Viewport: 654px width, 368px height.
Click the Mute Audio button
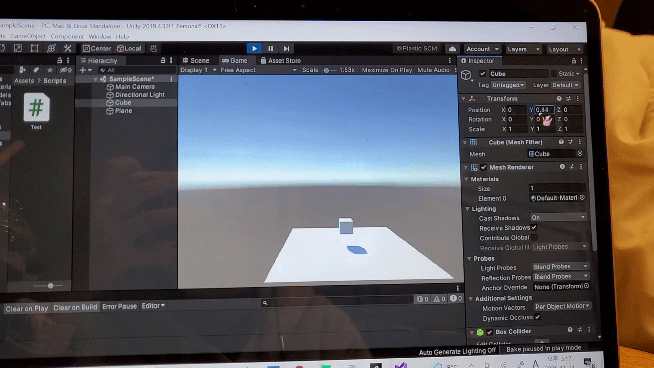(433, 70)
